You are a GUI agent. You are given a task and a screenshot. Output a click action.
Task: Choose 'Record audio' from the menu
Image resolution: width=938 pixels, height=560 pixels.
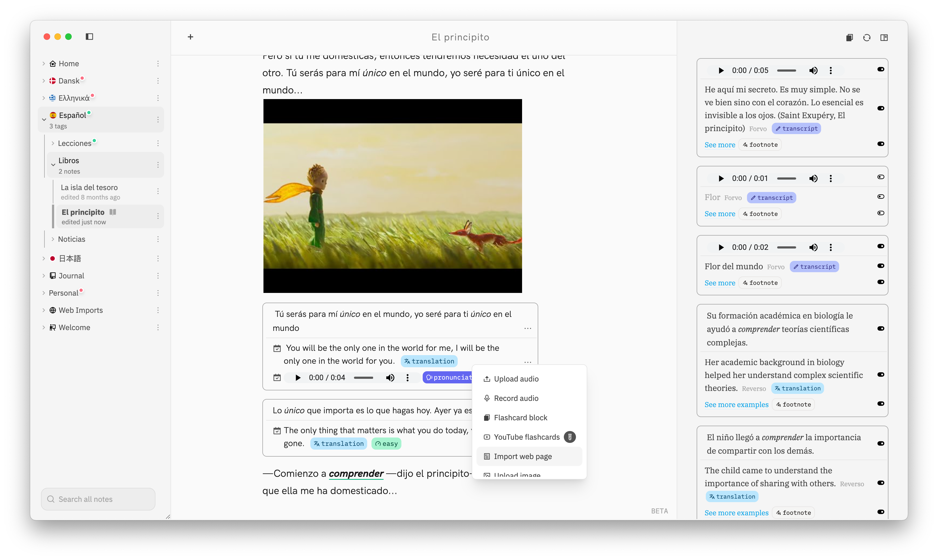[516, 398]
